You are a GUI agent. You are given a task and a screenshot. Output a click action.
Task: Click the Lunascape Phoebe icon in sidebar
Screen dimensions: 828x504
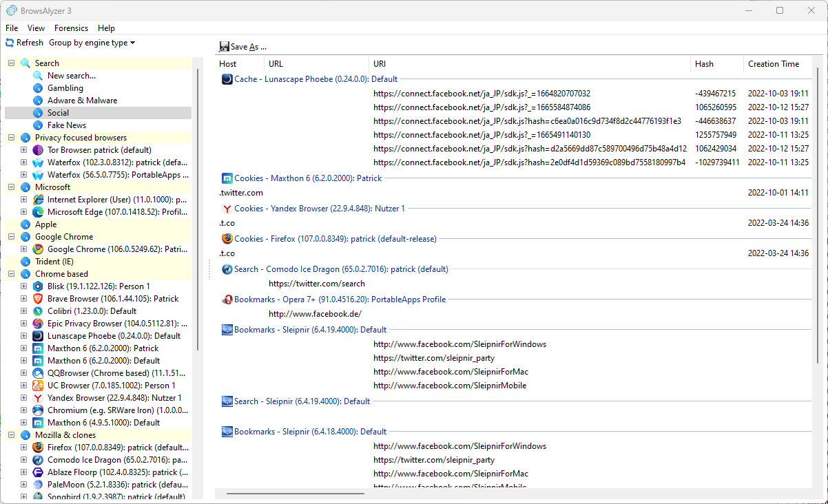point(38,336)
